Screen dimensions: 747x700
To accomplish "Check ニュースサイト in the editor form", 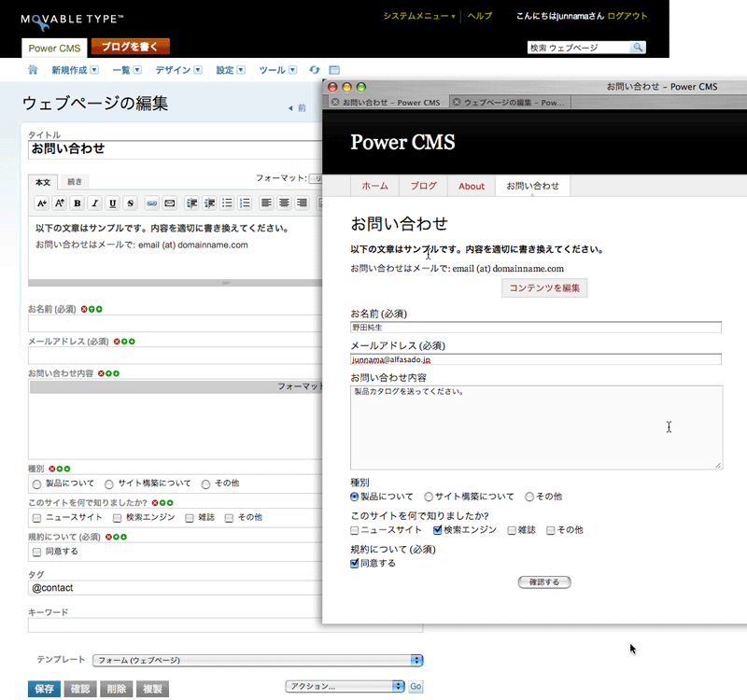I will [36, 518].
